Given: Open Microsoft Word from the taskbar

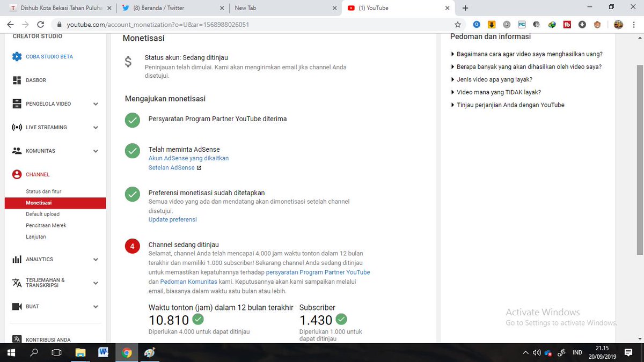Looking at the screenshot, I should tap(104, 352).
